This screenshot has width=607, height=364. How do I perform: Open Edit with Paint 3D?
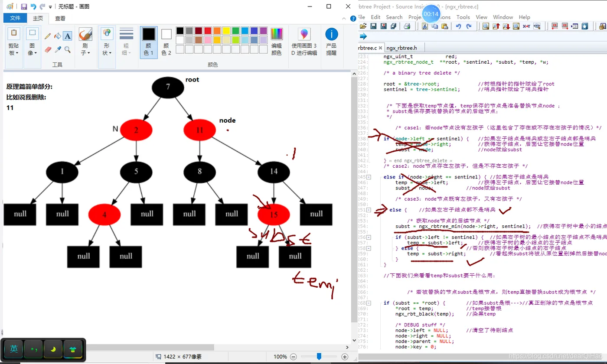[304, 42]
